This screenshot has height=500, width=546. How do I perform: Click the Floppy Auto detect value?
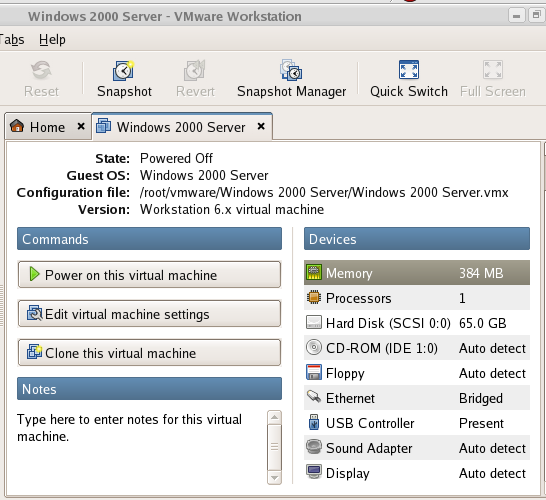pos(492,373)
